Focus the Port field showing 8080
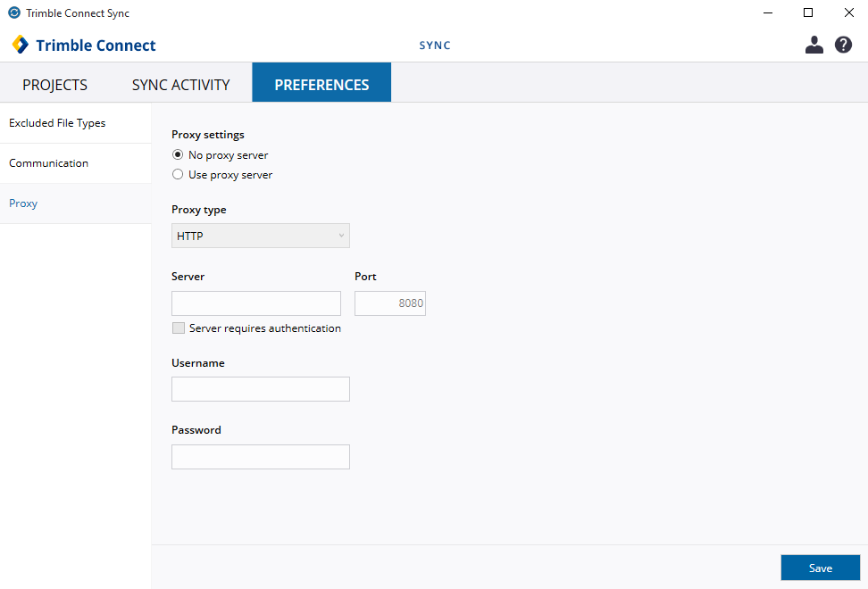This screenshot has width=868, height=589. tap(390, 303)
